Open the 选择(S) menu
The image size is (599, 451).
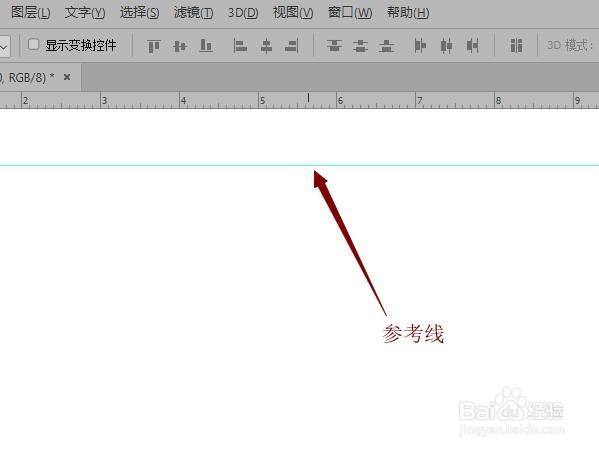click(x=139, y=13)
